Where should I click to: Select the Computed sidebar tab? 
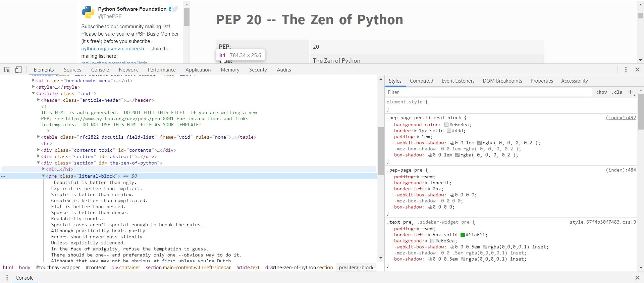click(x=421, y=81)
